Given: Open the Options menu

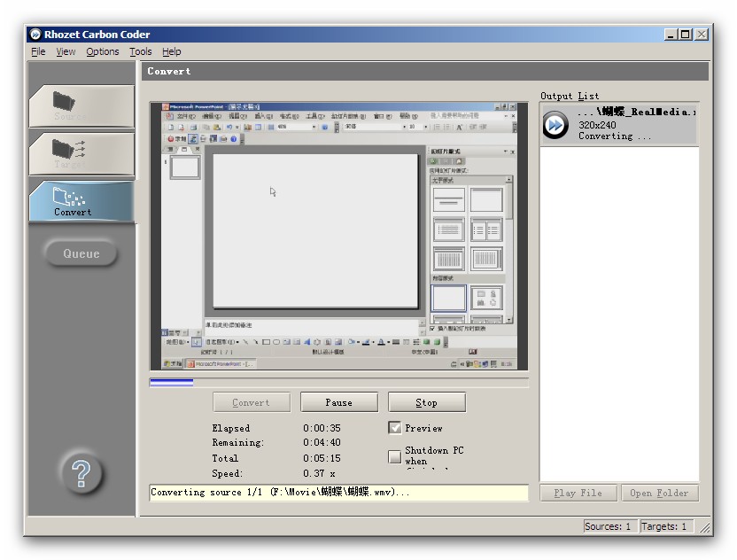Looking at the screenshot, I should [102, 51].
